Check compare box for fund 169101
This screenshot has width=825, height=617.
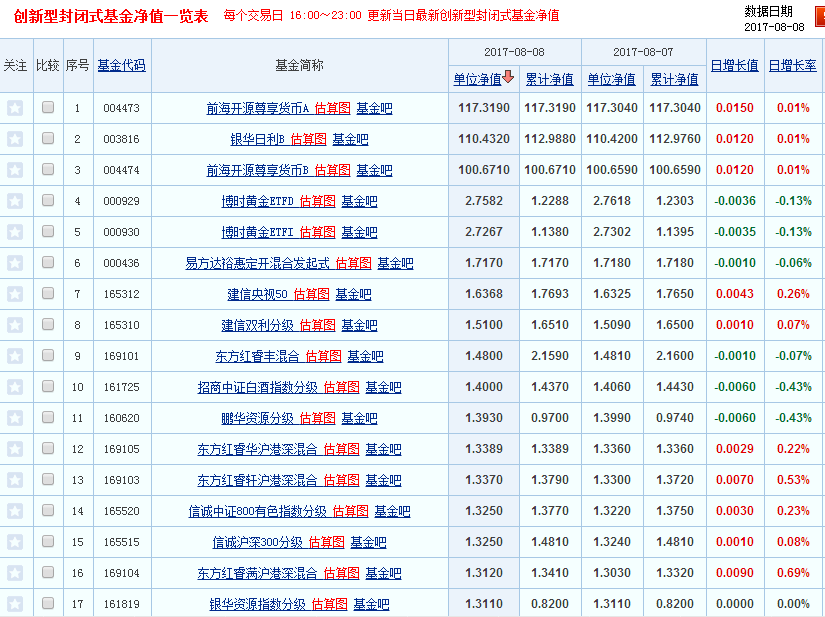click(x=48, y=355)
